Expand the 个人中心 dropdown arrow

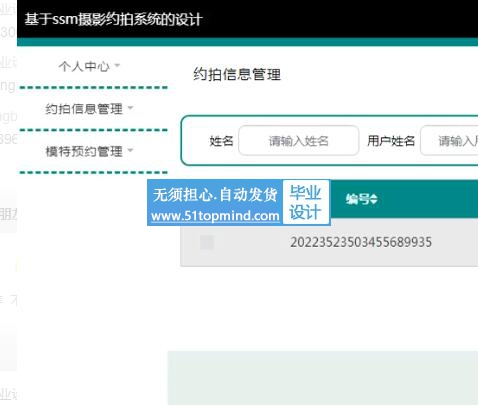pos(117,65)
